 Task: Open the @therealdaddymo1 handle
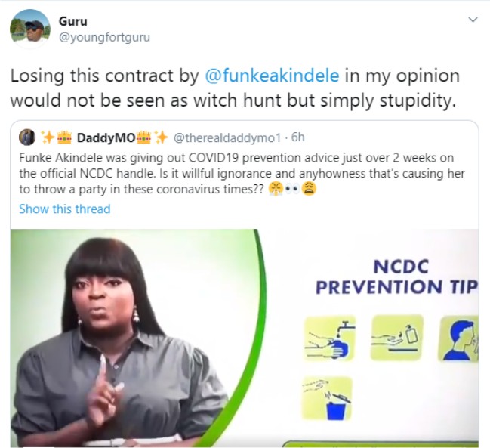[x=227, y=137]
